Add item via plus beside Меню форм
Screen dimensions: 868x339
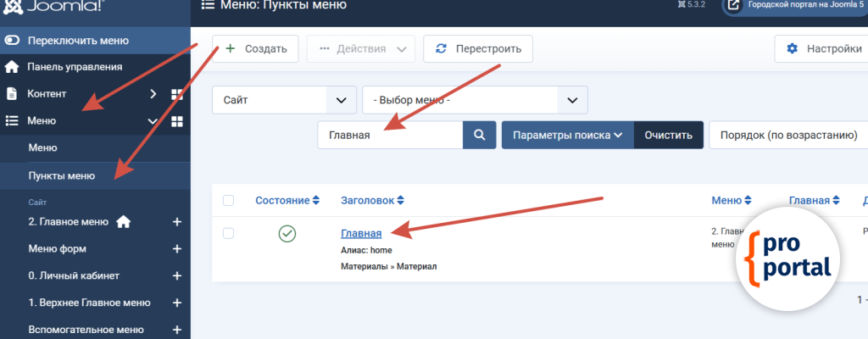(177, 249)
